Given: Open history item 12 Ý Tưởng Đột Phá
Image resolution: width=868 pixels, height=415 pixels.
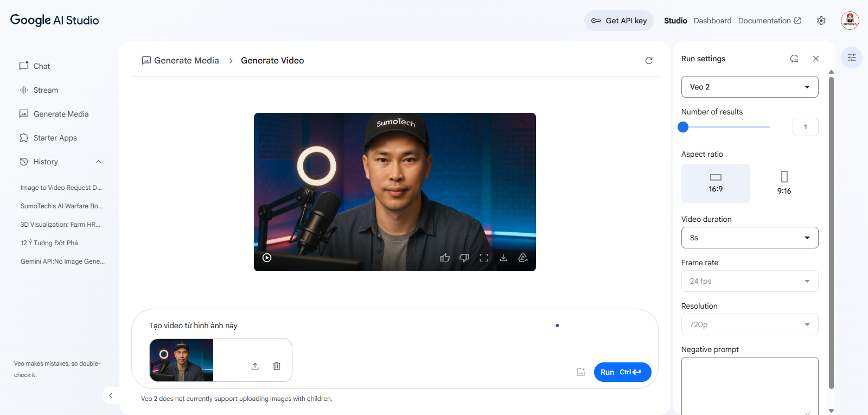Looking at the screenshot, I should pos(49,243).
